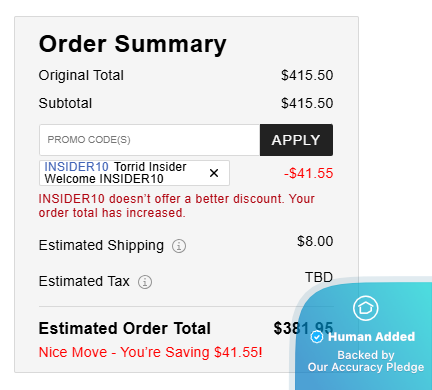This screenshot has height=390, width=432.
Task: Select the Torrid Insider Welcome promo description
Action: coord(115,173)
